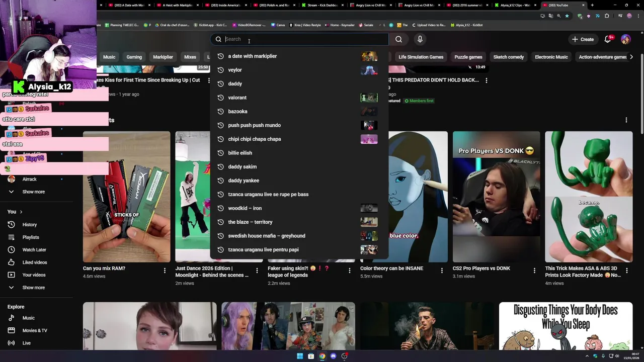Open Movies & TV under Explore

point(34,330)
